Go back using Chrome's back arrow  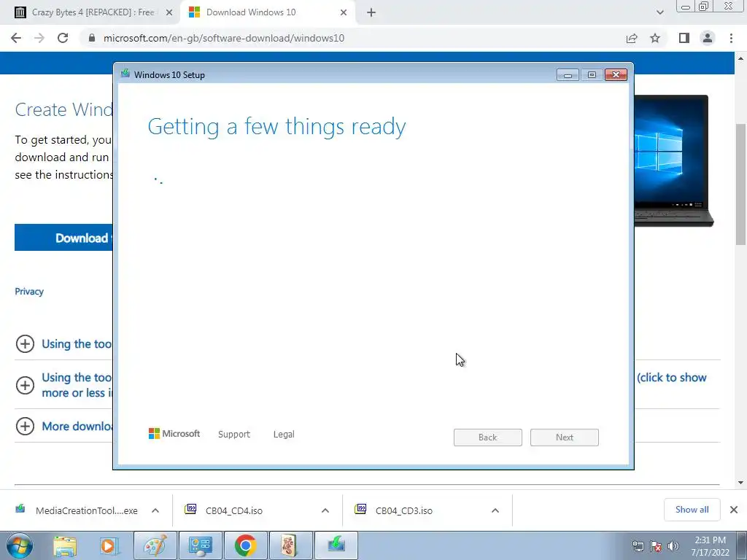pyautogui.click(x=16, y=38)
